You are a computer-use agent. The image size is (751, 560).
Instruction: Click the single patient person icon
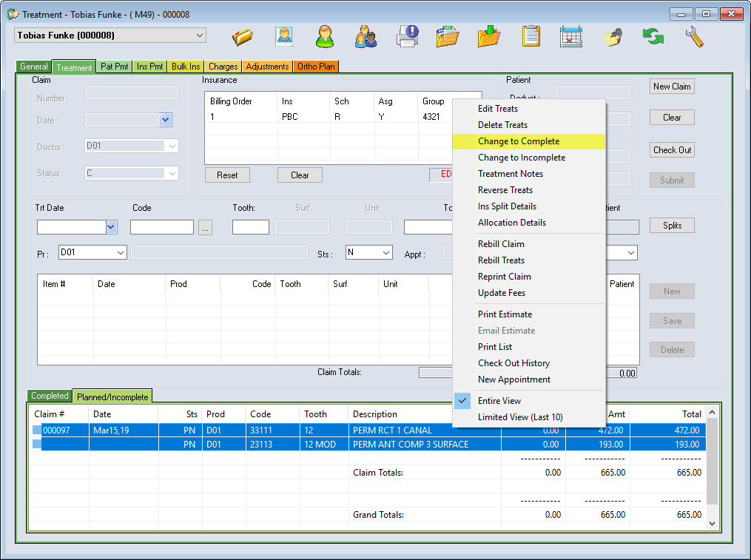pos(324,36)
